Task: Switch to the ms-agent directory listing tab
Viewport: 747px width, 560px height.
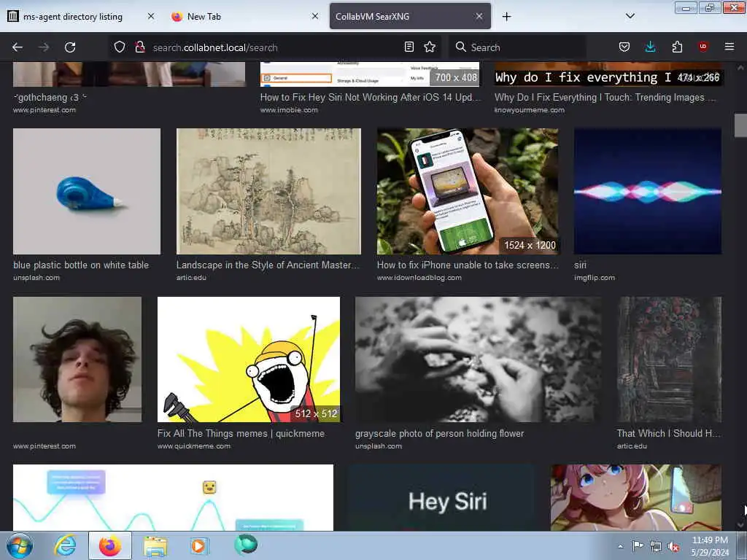Action: coord(74,17)
